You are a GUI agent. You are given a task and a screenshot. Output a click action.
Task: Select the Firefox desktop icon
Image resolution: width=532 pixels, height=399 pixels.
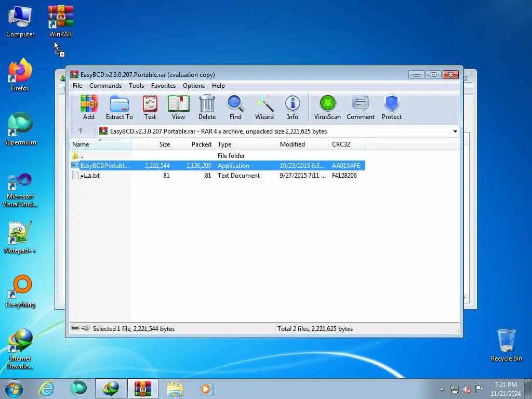20,75
